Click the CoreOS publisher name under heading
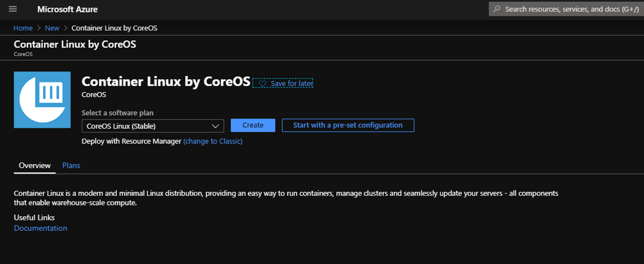Screen dimensions: 644x264 (94, 95)
